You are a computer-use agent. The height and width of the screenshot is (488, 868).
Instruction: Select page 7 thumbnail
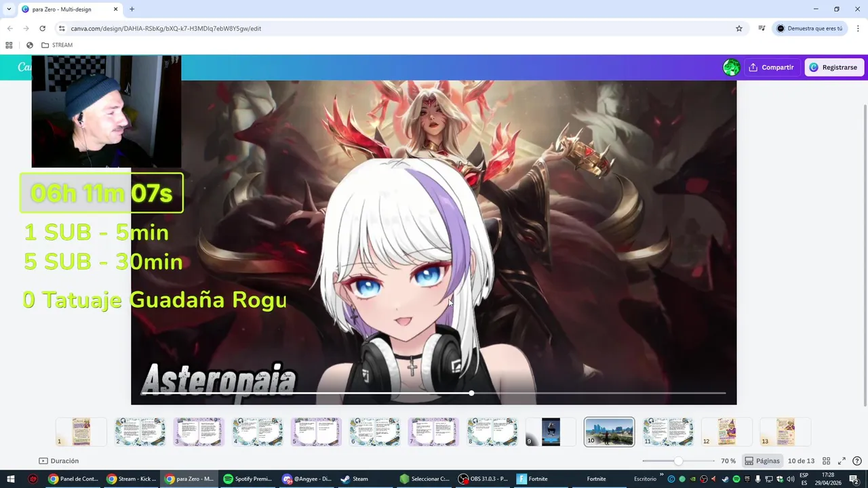433,432
